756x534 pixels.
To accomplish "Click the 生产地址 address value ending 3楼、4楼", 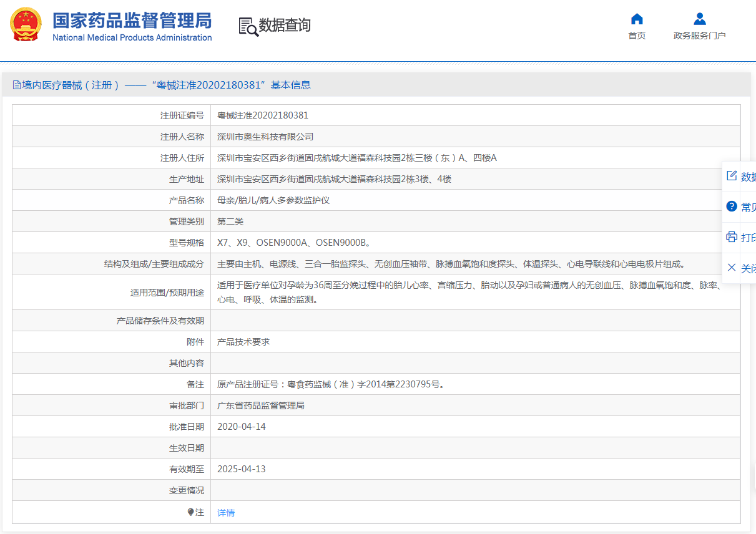I will (x=334, y=179).
